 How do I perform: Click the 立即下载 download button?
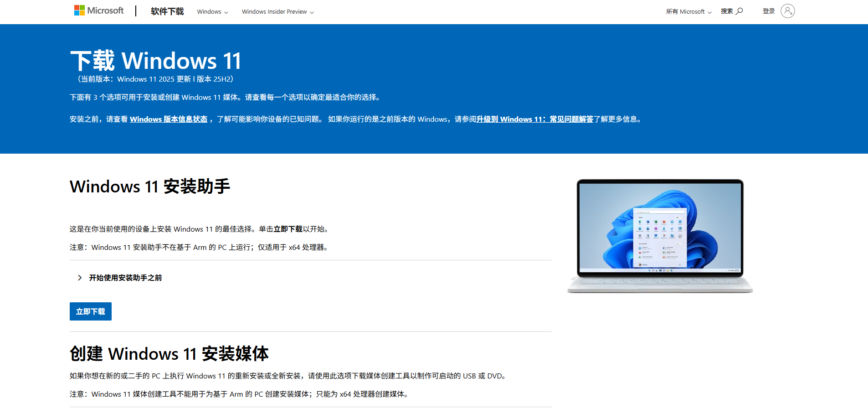[90, 311]
